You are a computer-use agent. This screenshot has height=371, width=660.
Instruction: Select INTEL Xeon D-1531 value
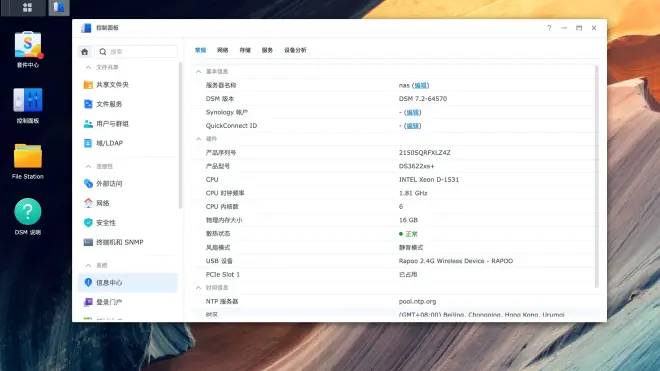(x=428, y=179)
